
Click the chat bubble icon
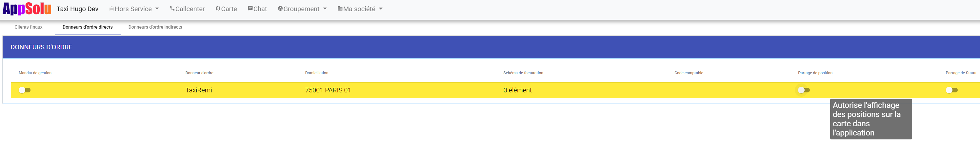coord(250,9)
